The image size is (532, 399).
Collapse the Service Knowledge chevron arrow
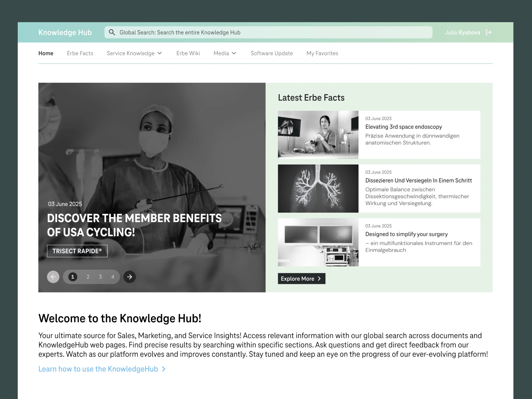(x=160, y=53)
